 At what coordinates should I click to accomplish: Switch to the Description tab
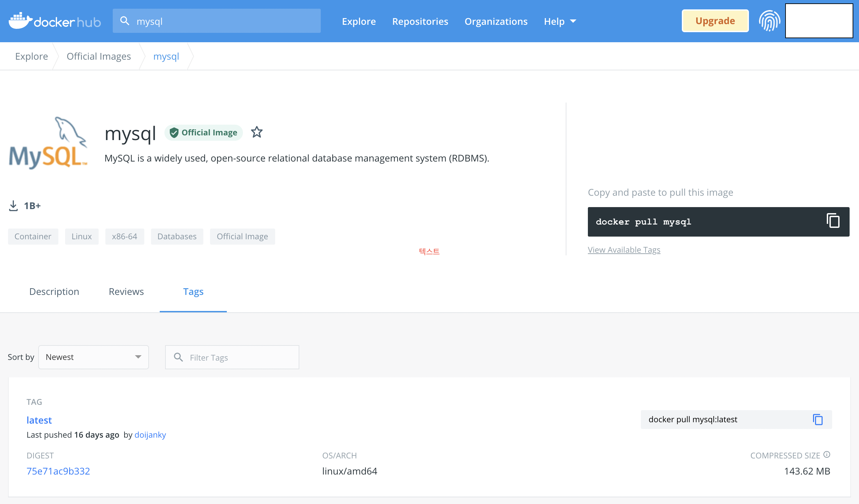click(x=54, y=292)
